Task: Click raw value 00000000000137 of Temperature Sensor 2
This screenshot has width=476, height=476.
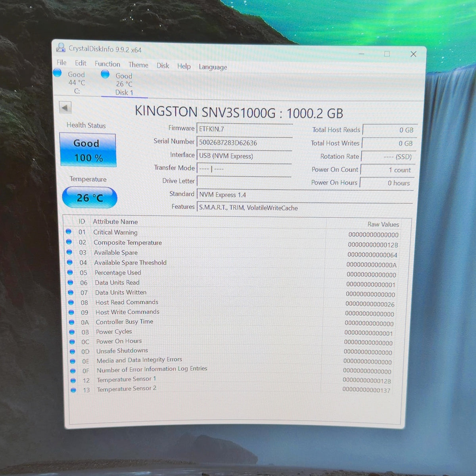Action: point(367,390)
